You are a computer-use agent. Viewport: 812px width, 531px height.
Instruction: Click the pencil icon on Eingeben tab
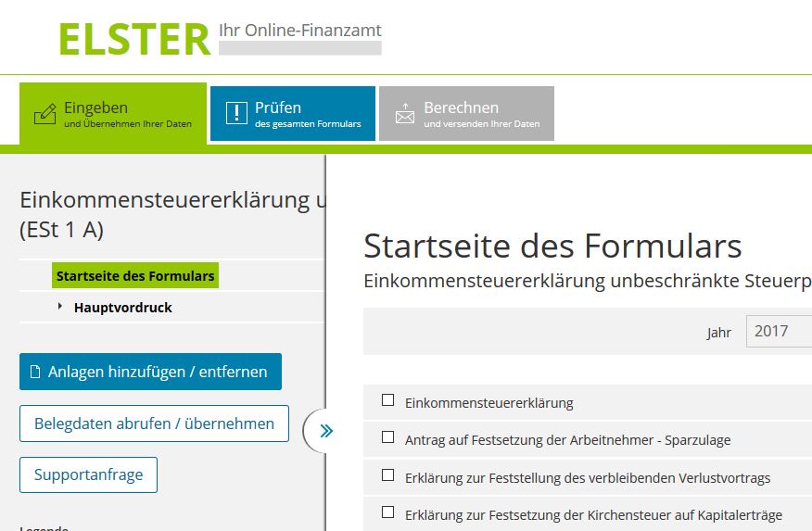click(44, 114)
